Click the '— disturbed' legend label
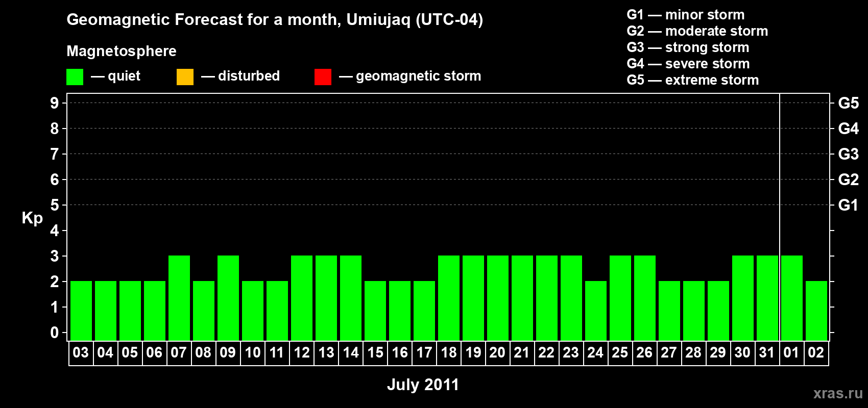 (x=240, y=76)
